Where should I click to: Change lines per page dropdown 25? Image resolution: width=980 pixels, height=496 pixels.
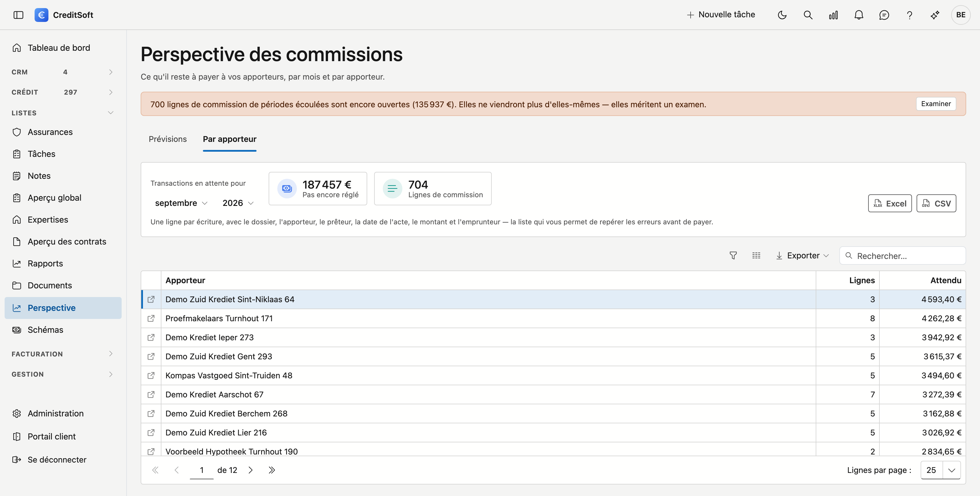pyautogui.click(x=941, y=470)
